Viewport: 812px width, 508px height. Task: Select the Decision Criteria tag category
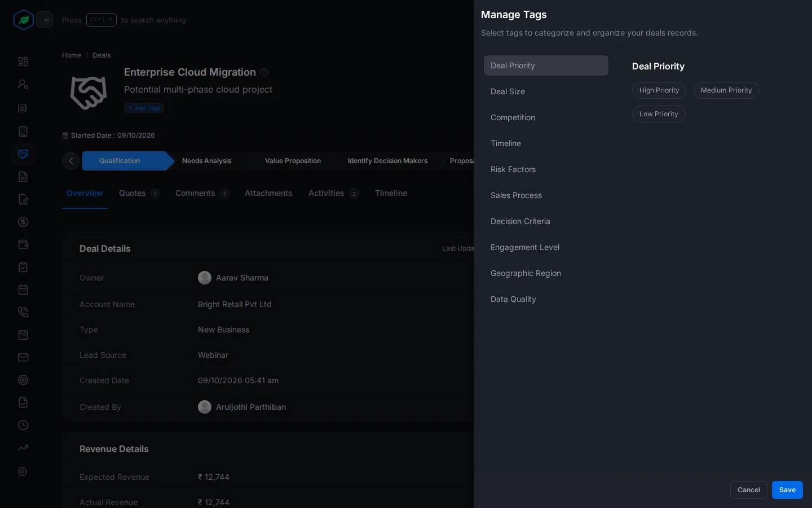point(546,221)
